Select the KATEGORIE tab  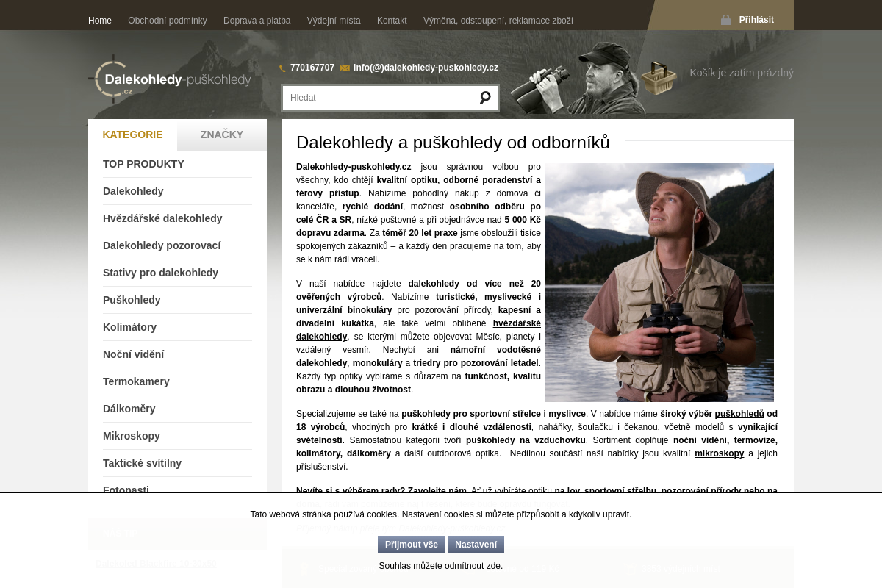click(x=132, y=135)
